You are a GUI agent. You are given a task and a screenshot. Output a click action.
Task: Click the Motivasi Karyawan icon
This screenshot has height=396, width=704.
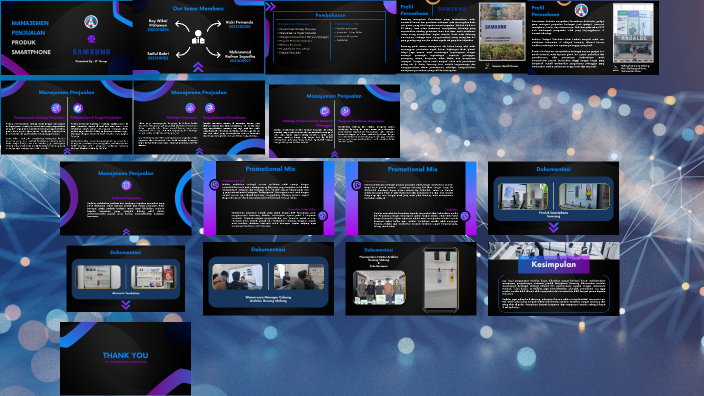point(190,108)
